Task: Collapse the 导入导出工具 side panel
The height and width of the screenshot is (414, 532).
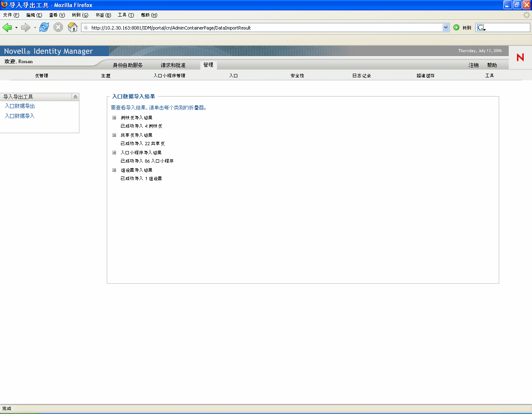Action: point(75,97)
